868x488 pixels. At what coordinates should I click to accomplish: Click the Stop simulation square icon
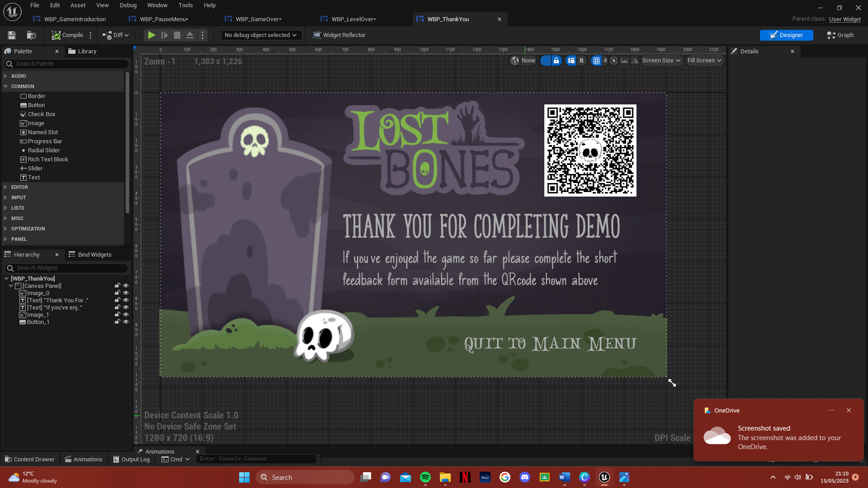point(177,35)
